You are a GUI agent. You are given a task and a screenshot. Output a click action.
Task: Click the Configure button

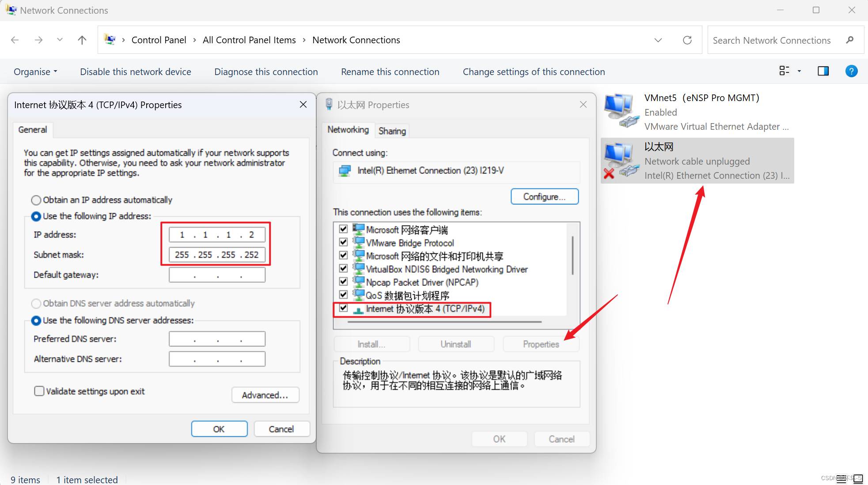[x=544, y=196]
